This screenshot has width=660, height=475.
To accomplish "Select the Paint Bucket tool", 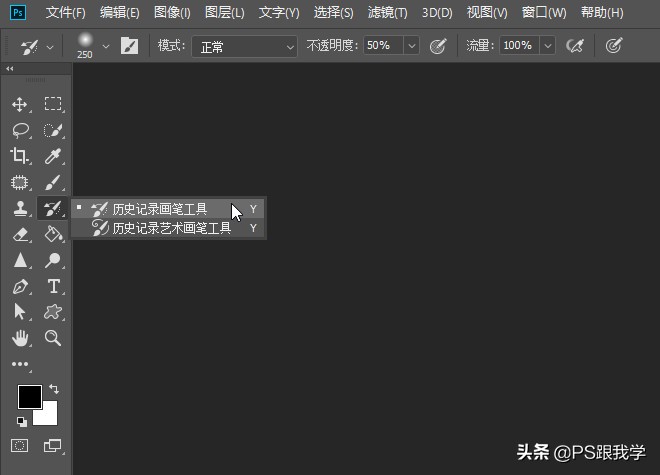I will coord(53,234).
